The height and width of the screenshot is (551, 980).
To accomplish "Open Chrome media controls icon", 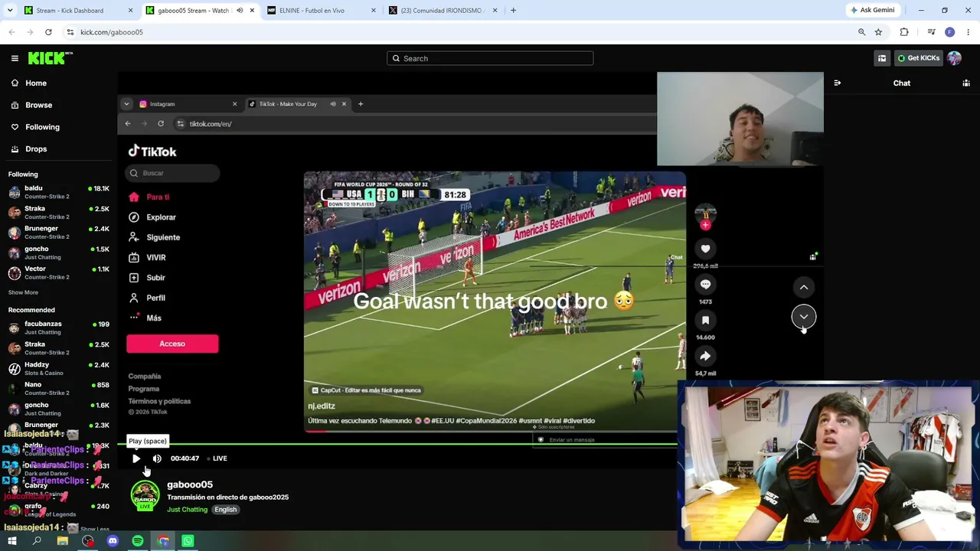I will pos(931,32).
